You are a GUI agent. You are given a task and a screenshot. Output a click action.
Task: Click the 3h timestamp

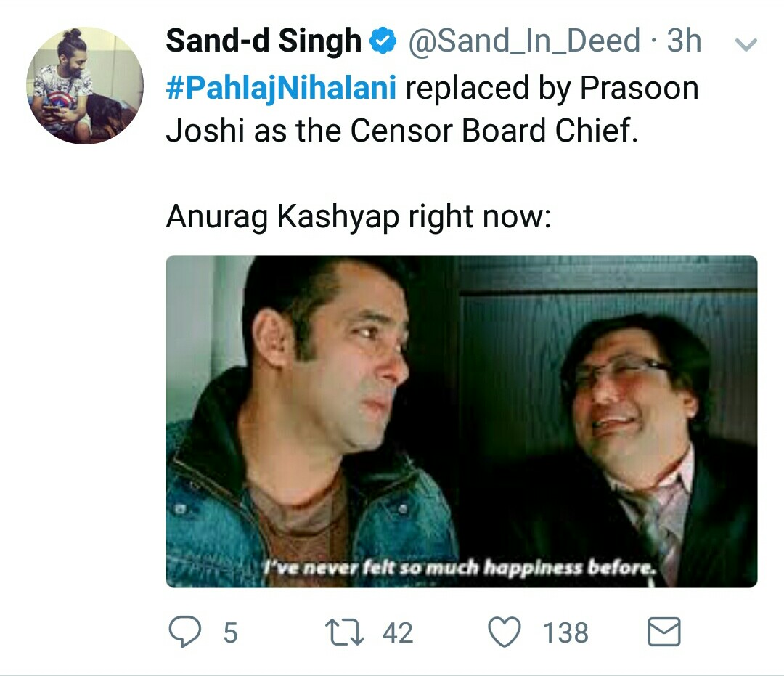(x=684, y=41)
